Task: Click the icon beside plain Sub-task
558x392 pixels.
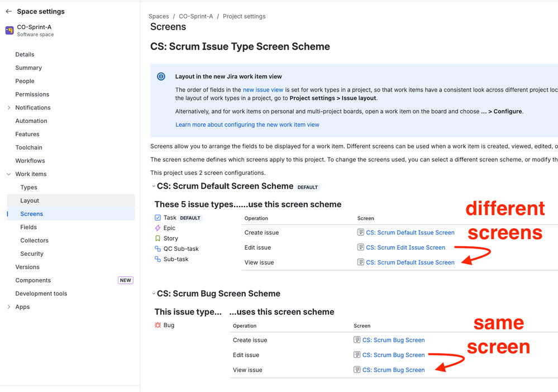Action: pyautogui.click(x=158, y=259)
